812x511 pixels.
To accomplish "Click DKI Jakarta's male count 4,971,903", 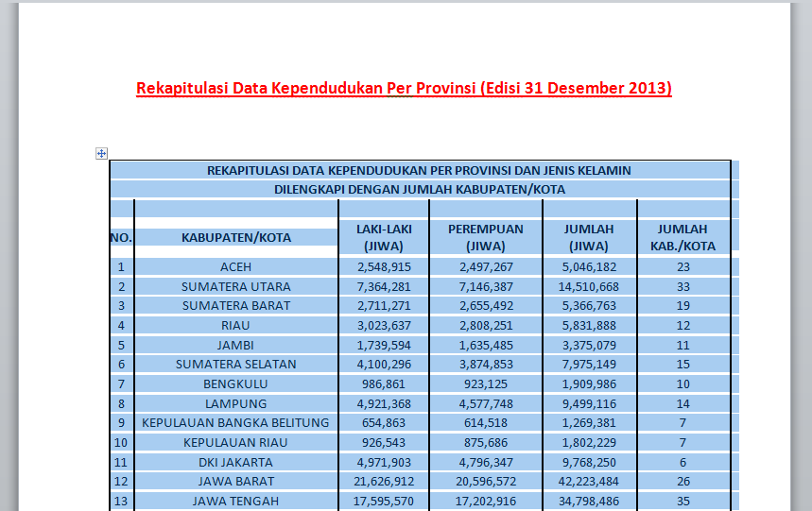I will click(384, 463).
